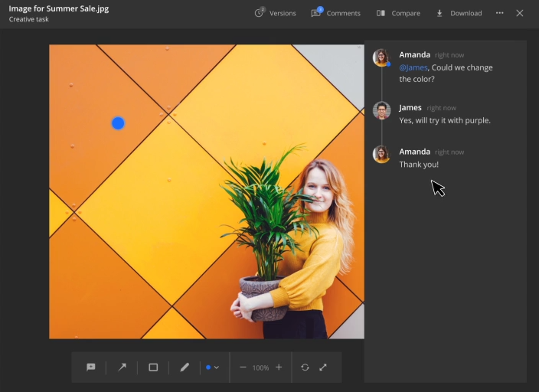Click Amanda's avatar on first comment
Screen dimensions: 539x392
point(381,57)
